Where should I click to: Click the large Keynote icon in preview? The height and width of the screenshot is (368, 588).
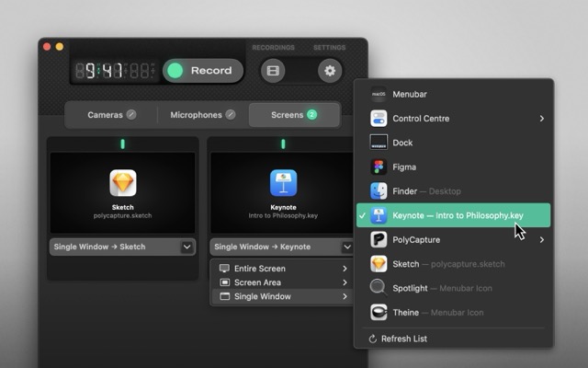pyautogui.click(x=283, y=183)
